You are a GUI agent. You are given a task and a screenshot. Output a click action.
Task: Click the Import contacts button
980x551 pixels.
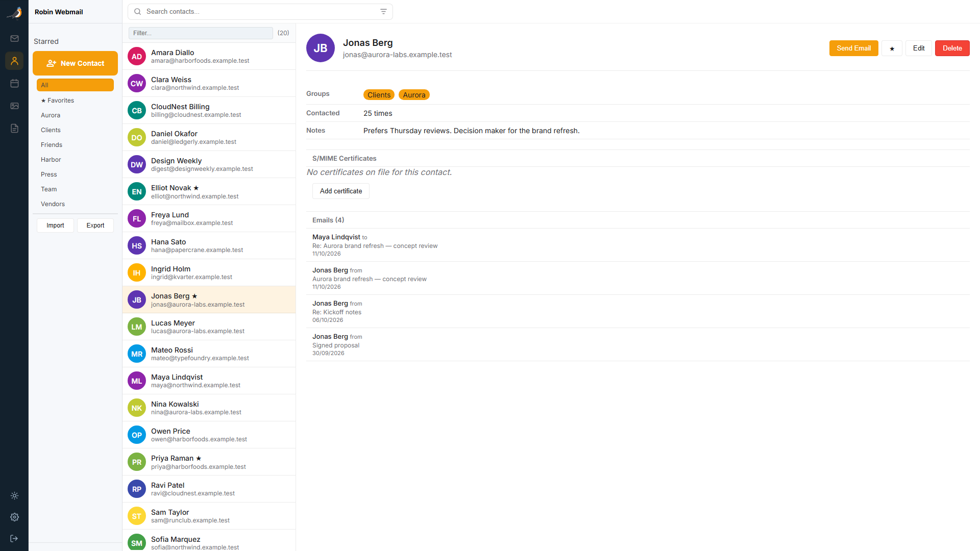coord(55,226)
